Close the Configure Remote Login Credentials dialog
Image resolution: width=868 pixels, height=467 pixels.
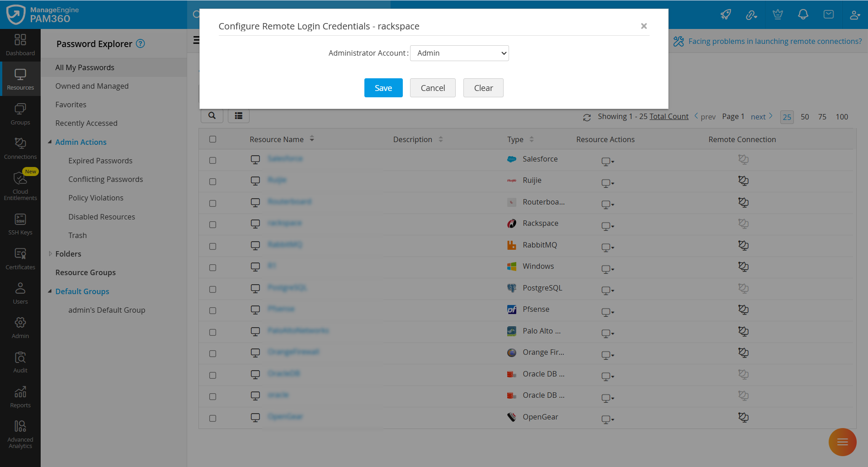(x=644, y=26)
